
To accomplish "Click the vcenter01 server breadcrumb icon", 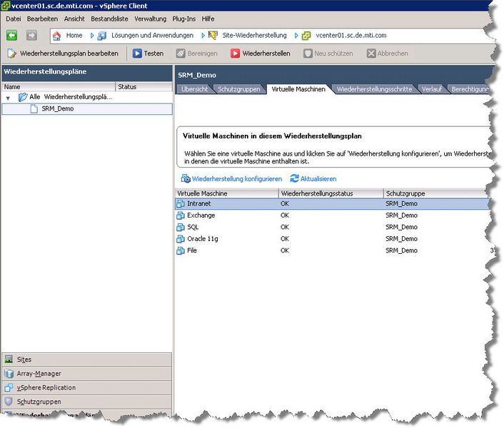I will [x=306, y=36].
